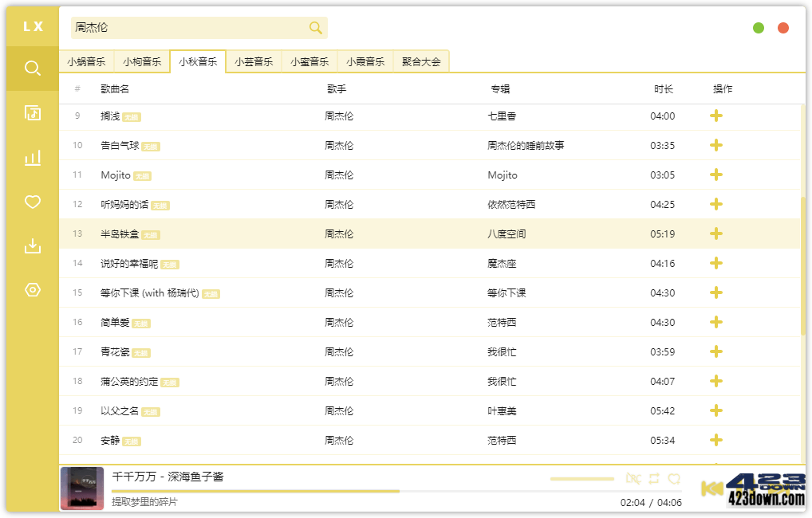The width and height of the screenshot is (812, 518).
Task: Toggle desktop lyrics with the LRC icon
Action: [x=633, y=479]
